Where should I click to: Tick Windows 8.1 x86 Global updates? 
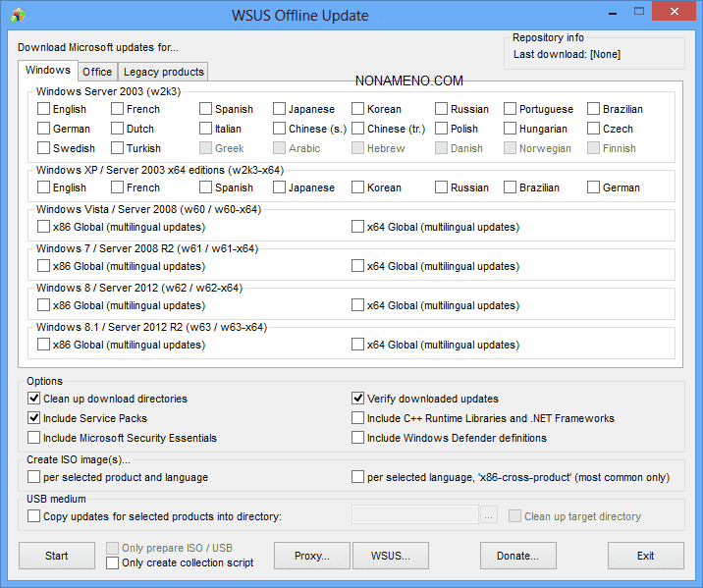pyautogui.click(x=44, y=345)
